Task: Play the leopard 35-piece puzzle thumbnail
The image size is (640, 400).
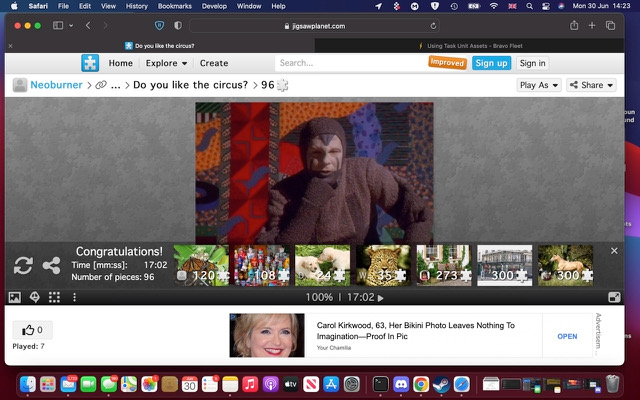Action: pyautogui.click(x=383, y=265)
